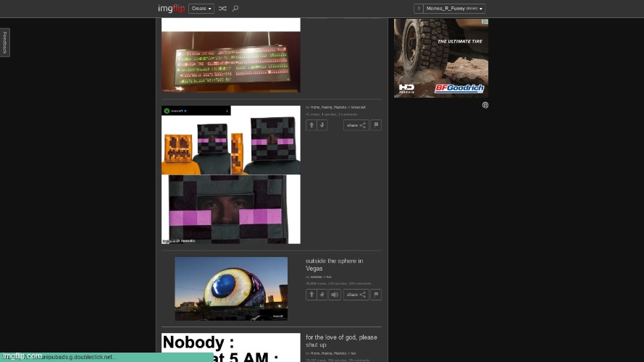
Task: Flag the Minecraft enderman meme
Action: tap(376, 125)
